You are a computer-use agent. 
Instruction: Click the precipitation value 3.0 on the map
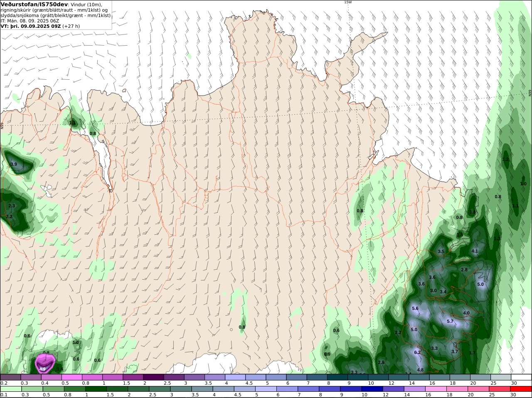[433, 291]
